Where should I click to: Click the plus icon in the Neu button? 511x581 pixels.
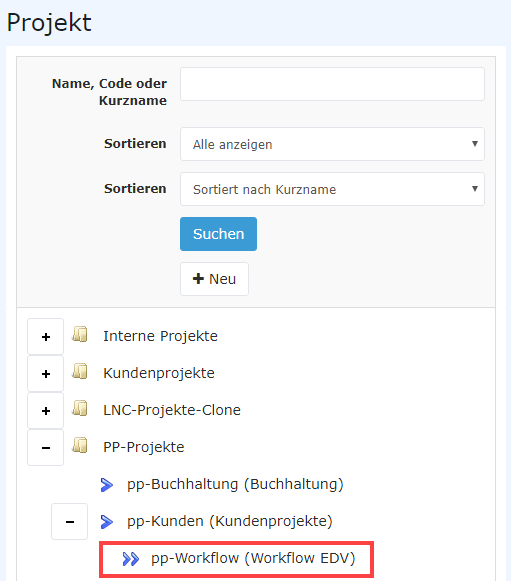pyautogui.click(x=198, y=279)
